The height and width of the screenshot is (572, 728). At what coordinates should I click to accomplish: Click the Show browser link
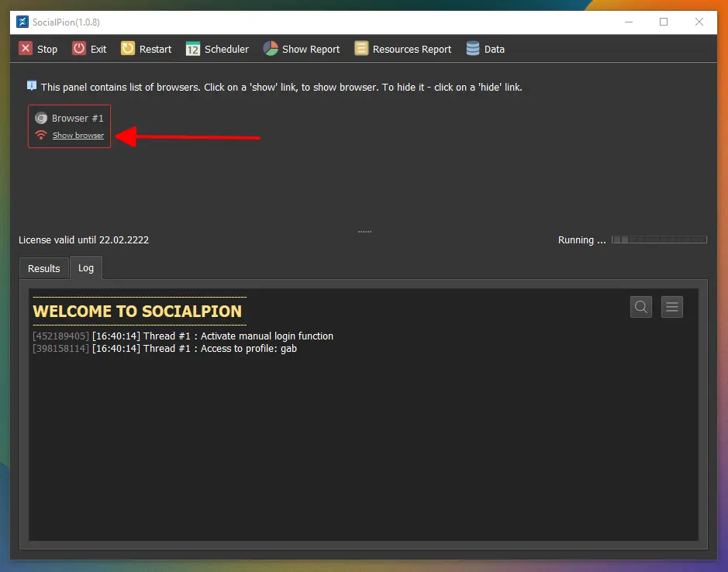point(78,136)
